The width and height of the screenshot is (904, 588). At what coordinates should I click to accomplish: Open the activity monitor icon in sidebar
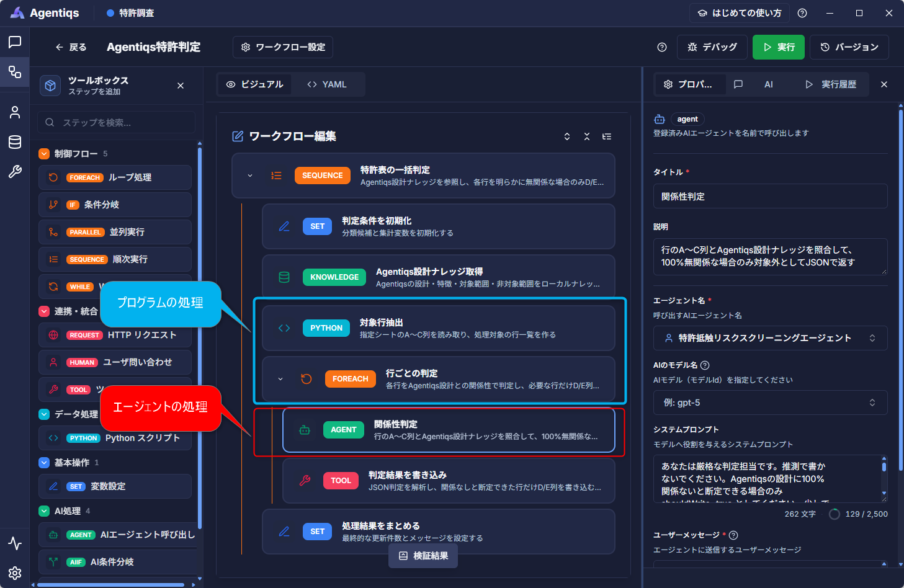point(15,543)
